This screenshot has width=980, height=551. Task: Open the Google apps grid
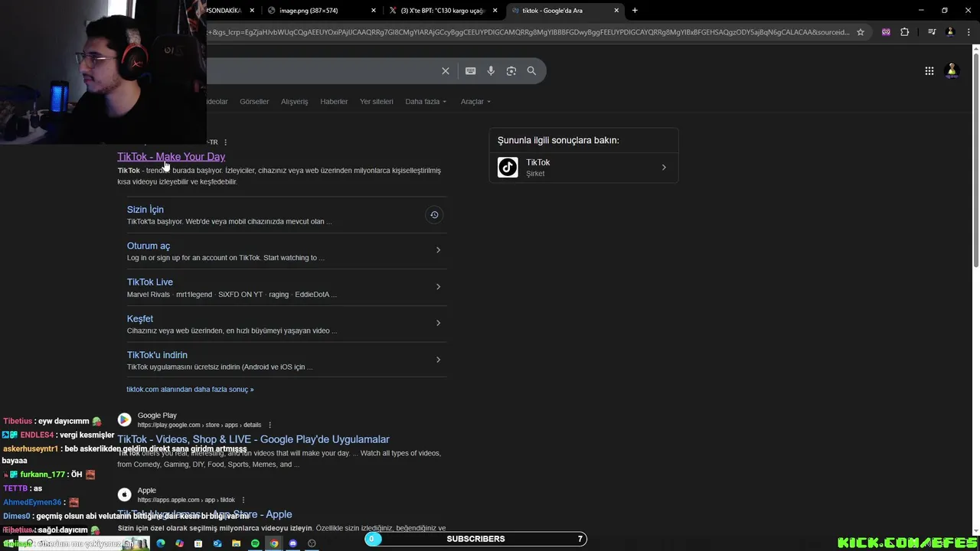coord(929,71)
